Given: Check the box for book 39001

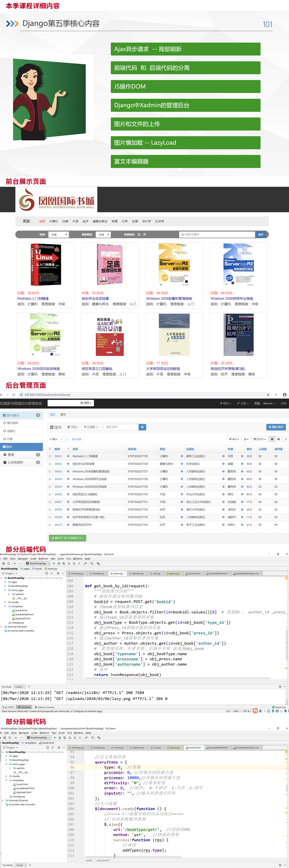Looking at the screenshot, I should [x=50, y=456].
